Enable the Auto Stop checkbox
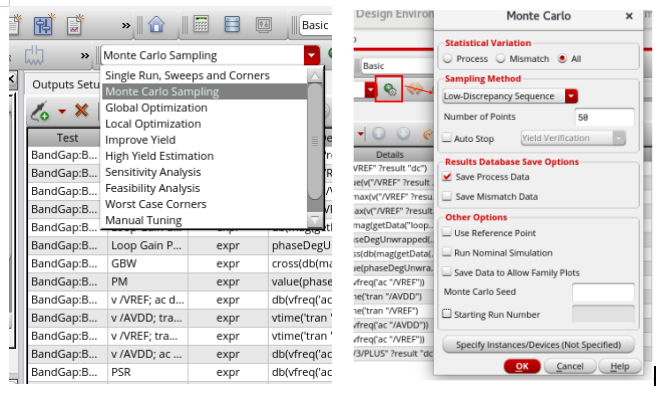 pyautogui.click(x=447, y=138)
